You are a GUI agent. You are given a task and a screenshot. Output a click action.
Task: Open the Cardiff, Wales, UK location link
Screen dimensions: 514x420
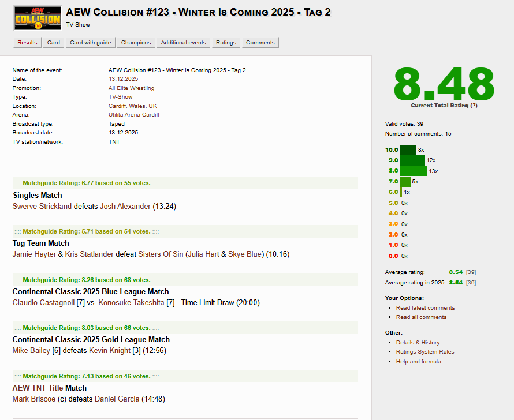[x=132, y=106]
